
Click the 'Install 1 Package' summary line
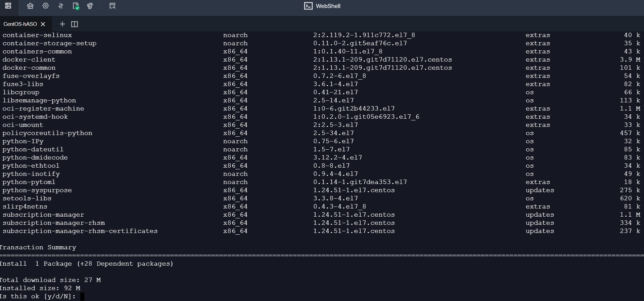tap(86, 264)
